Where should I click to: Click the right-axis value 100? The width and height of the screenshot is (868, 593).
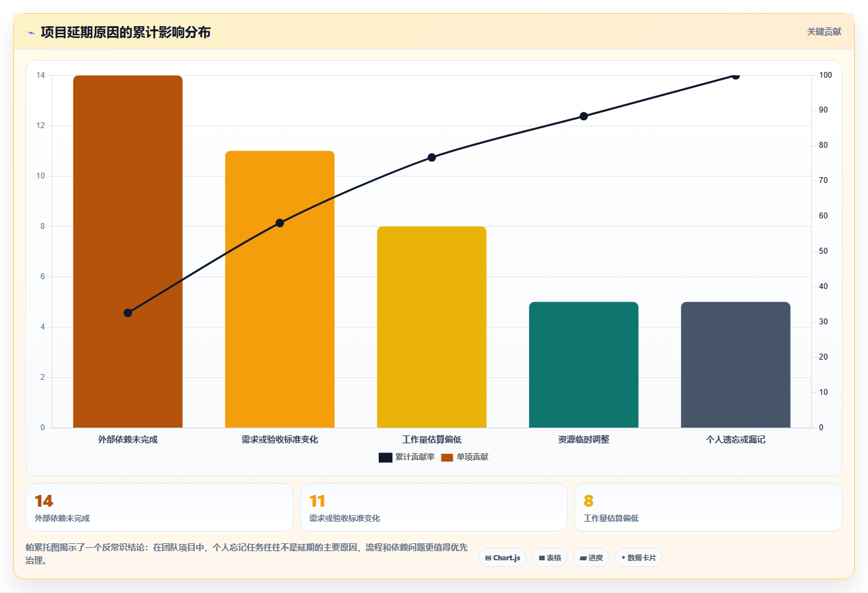825,75
